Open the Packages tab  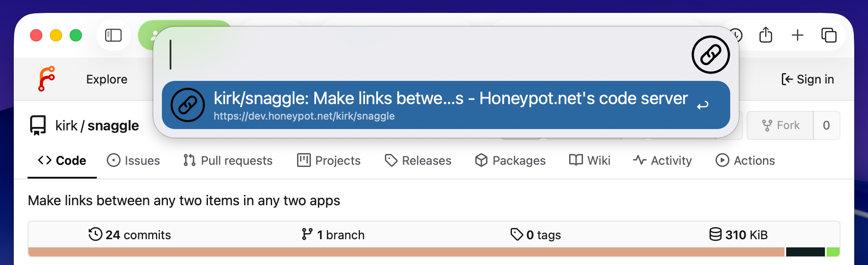click(510, 160)
